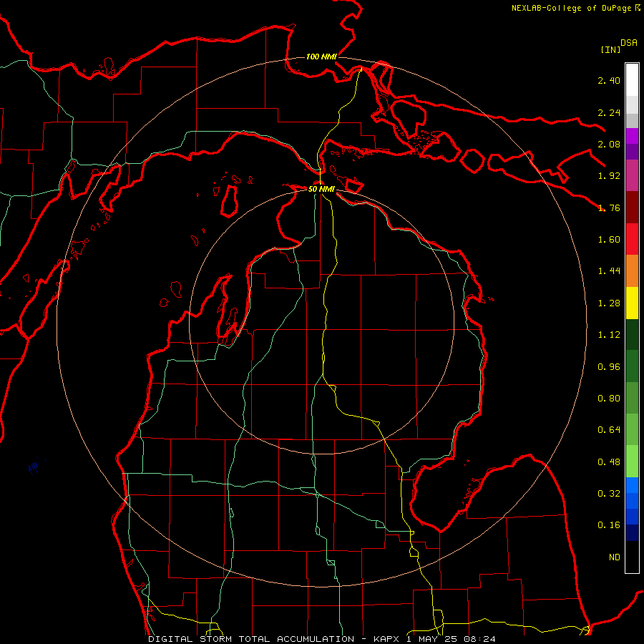Click the DSA product label
Viewport: 644px width, 644px height.
coord(629,43)
